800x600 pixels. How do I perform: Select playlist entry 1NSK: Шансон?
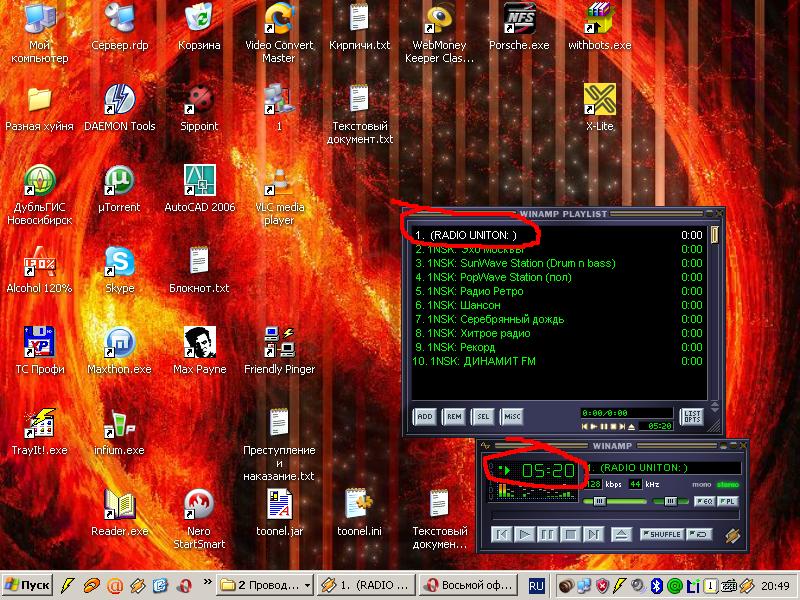559,305
